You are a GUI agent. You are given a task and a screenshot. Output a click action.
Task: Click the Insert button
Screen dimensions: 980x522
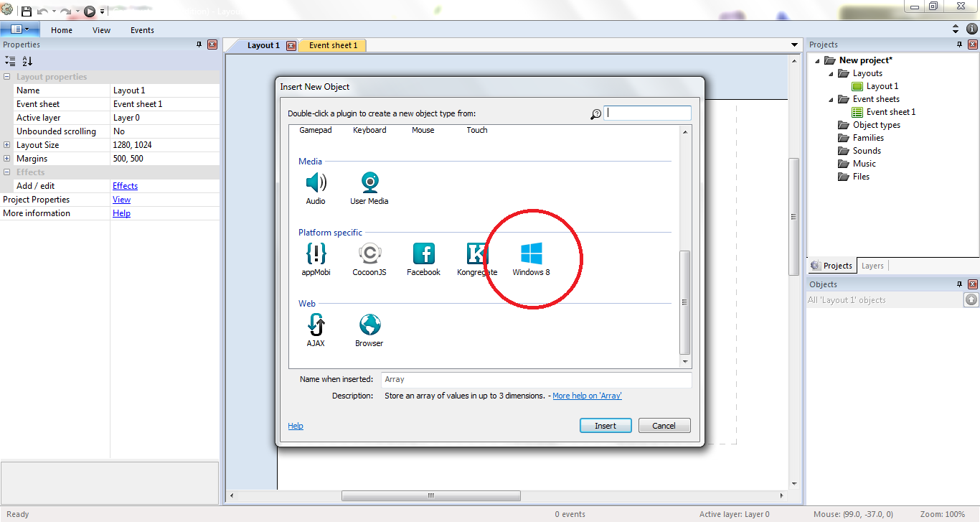point(605,426)
